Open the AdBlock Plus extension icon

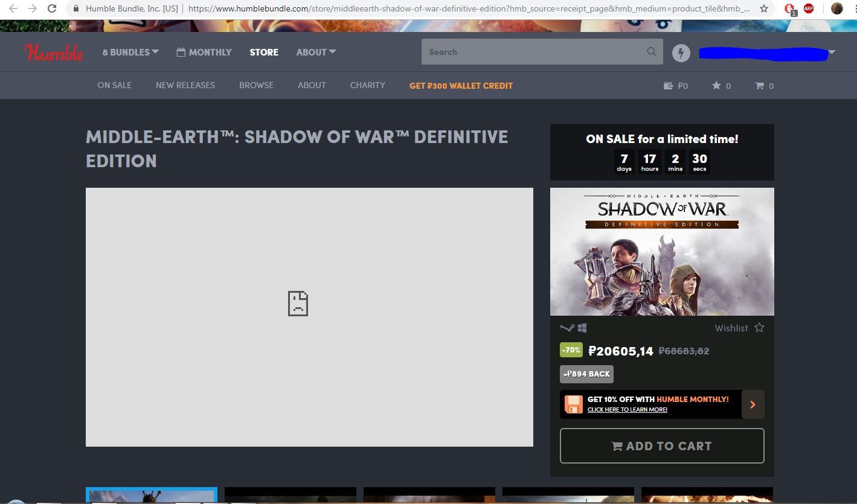point(809,8)
